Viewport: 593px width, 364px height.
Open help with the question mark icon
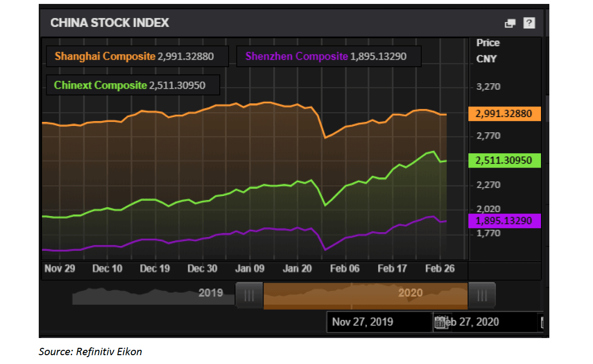529,23
